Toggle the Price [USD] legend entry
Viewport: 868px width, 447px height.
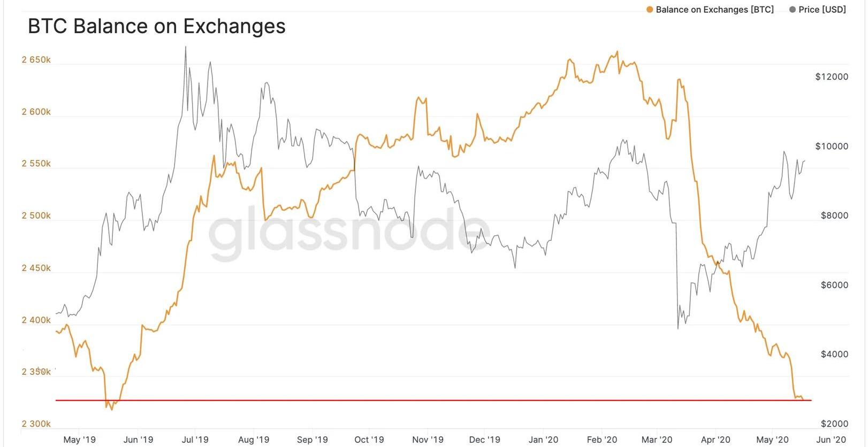(x=818, y=10)
